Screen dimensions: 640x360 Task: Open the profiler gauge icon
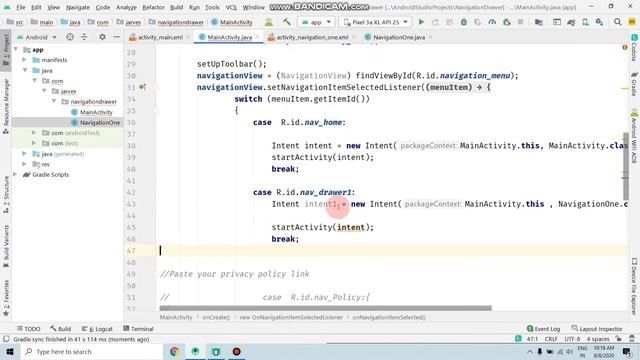click(x=492, y=22)
